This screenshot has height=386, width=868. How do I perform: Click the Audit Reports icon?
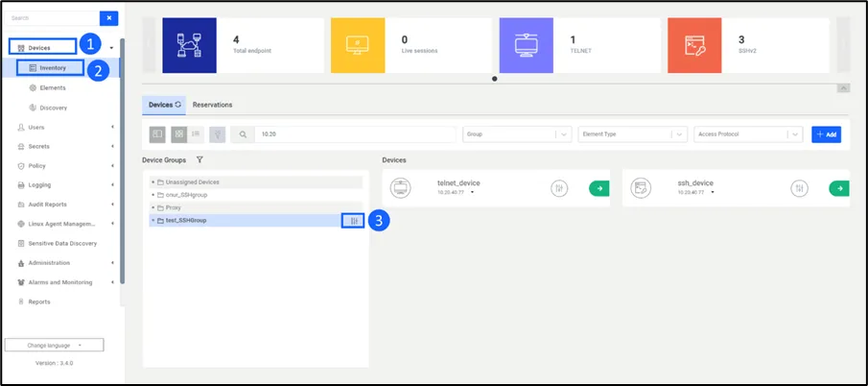[x=21, y=205]
